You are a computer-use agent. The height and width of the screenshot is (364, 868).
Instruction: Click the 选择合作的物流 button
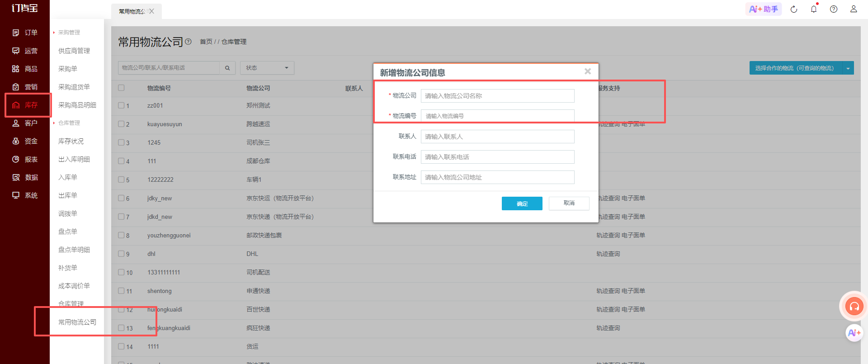[x=795, y=68]
